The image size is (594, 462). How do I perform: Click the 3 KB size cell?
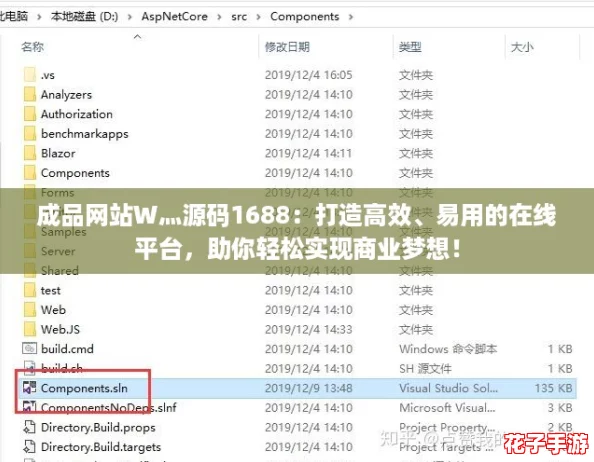tap(560, 408)
